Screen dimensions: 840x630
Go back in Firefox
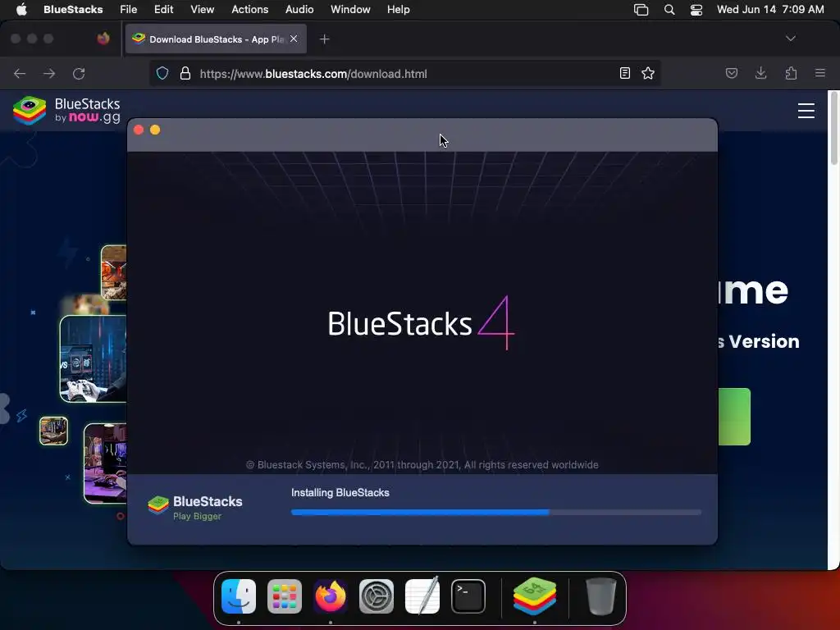(20, 73)
